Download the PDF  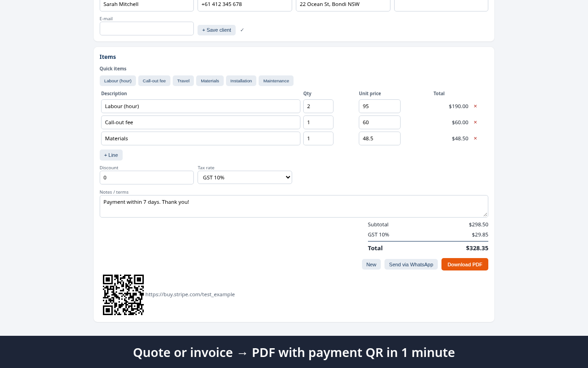(465, 264)
